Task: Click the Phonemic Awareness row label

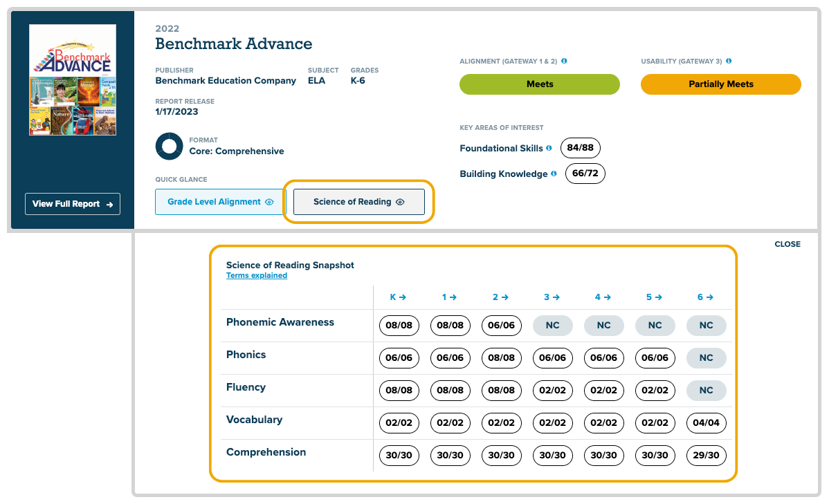Action: (x=280, y=322)
